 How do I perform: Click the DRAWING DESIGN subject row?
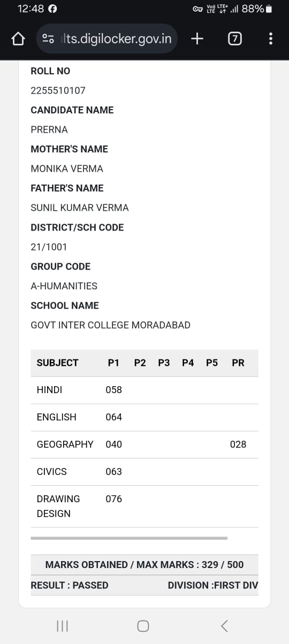144,506
